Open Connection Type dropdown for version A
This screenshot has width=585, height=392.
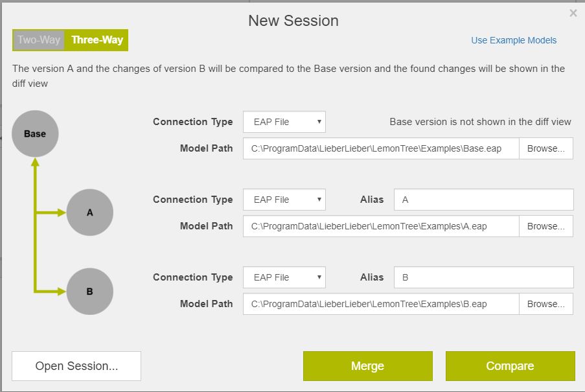point(284,200)
